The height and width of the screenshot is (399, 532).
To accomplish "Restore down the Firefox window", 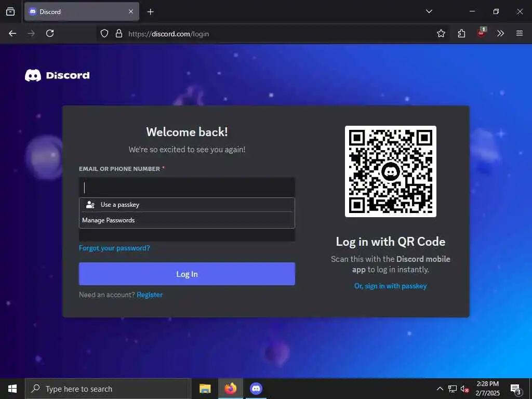I will click(496, 11).
